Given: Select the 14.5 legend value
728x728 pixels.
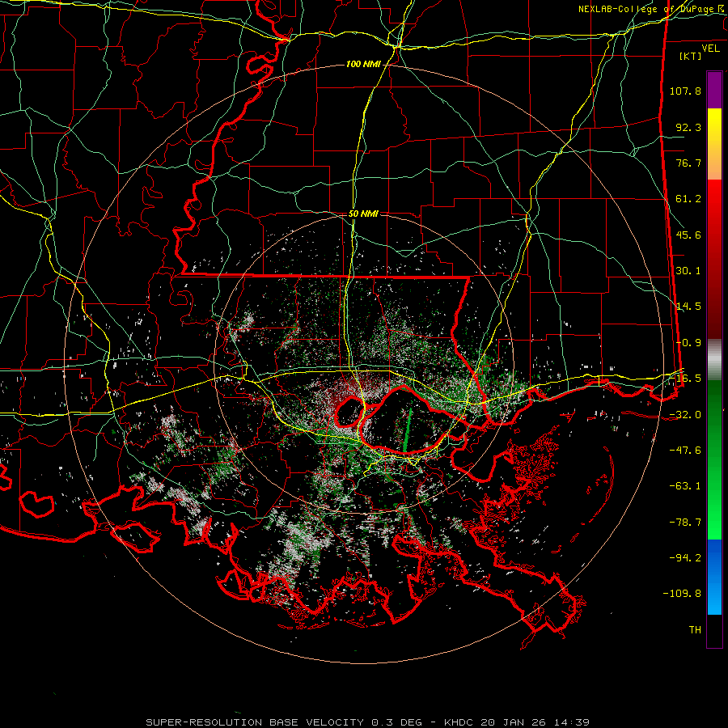Looking at the screenshot, I should pos(688,307).
